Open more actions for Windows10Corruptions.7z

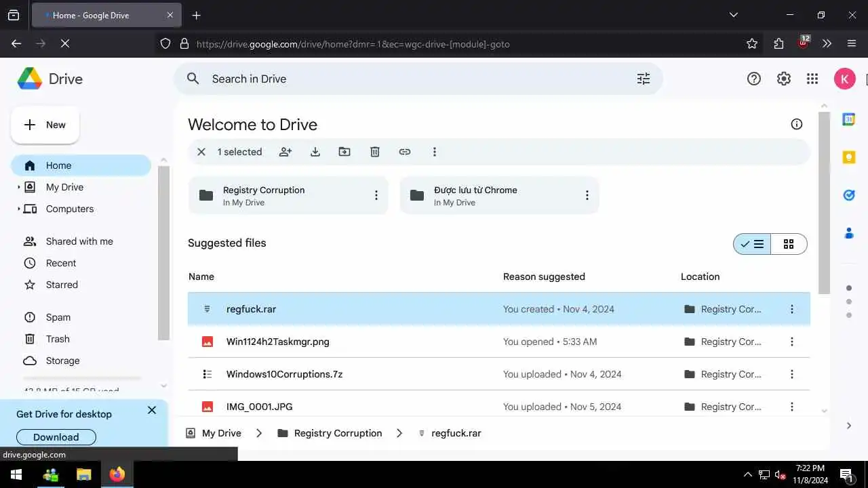coord(791,374)
